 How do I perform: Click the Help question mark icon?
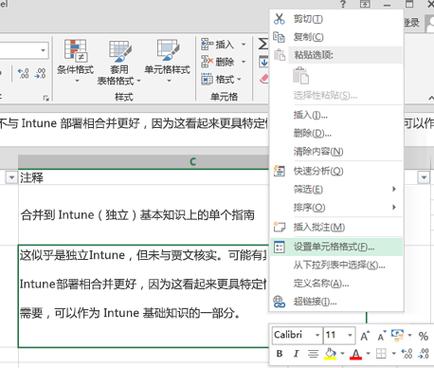[343, 4]
